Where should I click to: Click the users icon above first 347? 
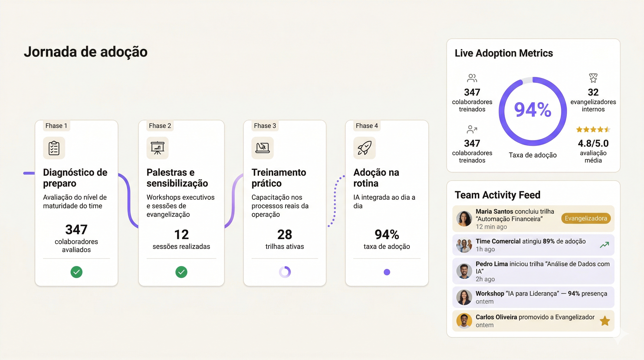(472, 78)
